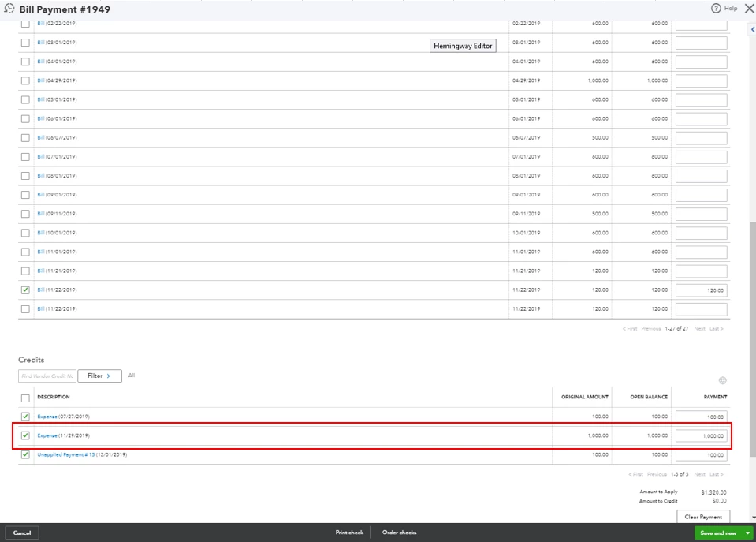This screenshot has width=756, height=542.
Task: Click Print check in the footer
Action: pos(349,533)
